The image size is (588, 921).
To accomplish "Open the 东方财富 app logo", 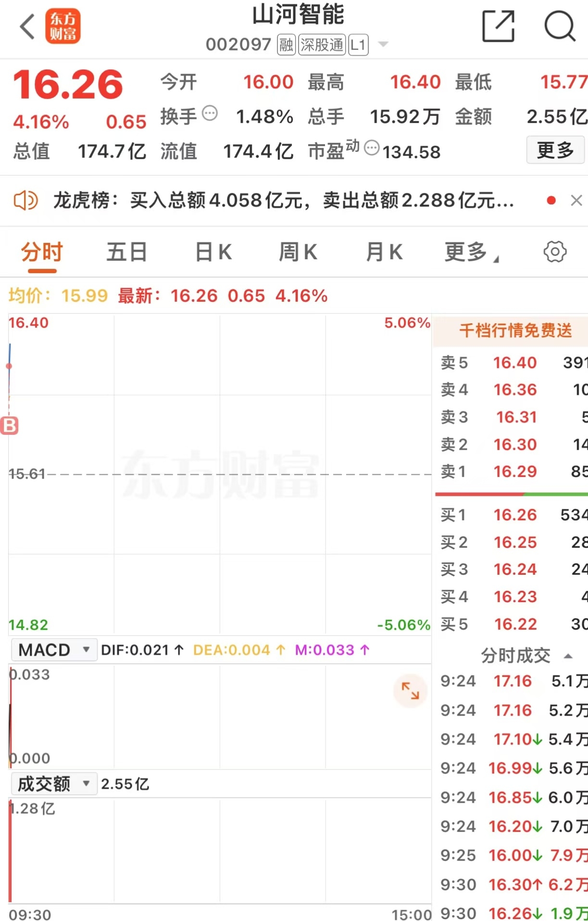I will click(63, 26).
